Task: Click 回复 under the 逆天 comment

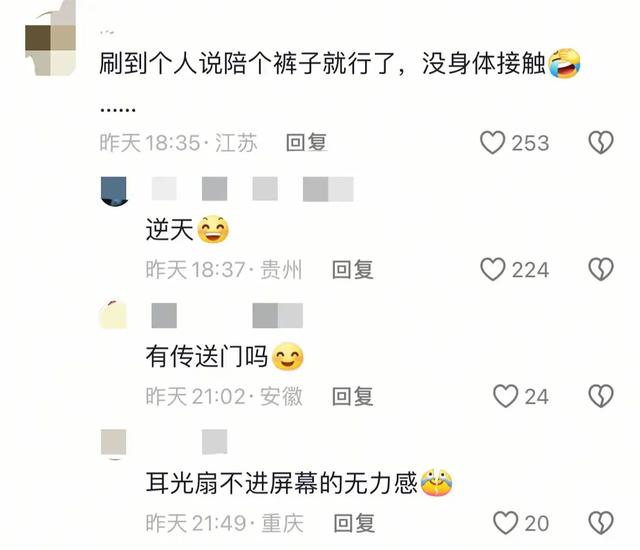Action: pyautogui.click(x=353, y=270)
